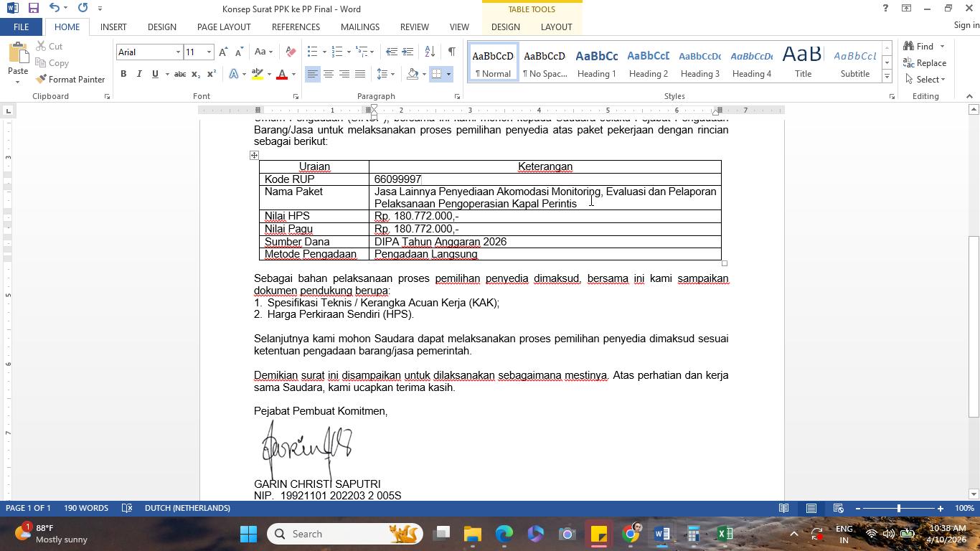
Task: Cut the selected text
Action: (x=48, y=47)
